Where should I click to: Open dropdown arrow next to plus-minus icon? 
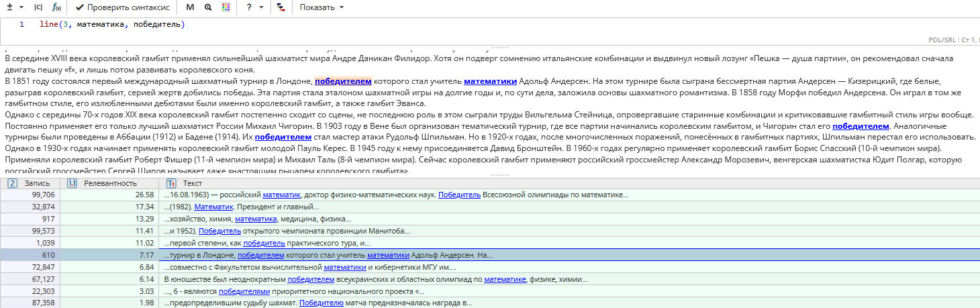tap(21, 7)
